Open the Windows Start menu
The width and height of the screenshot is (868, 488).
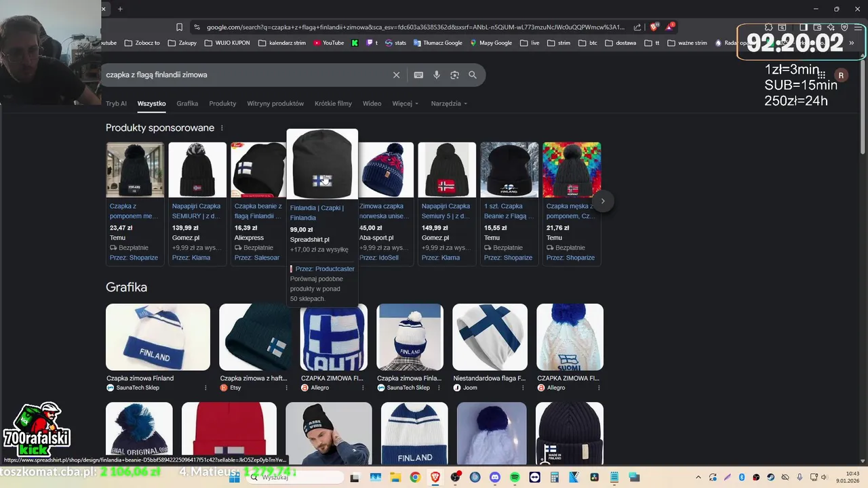pyautogui.click(x=235, y=477)
